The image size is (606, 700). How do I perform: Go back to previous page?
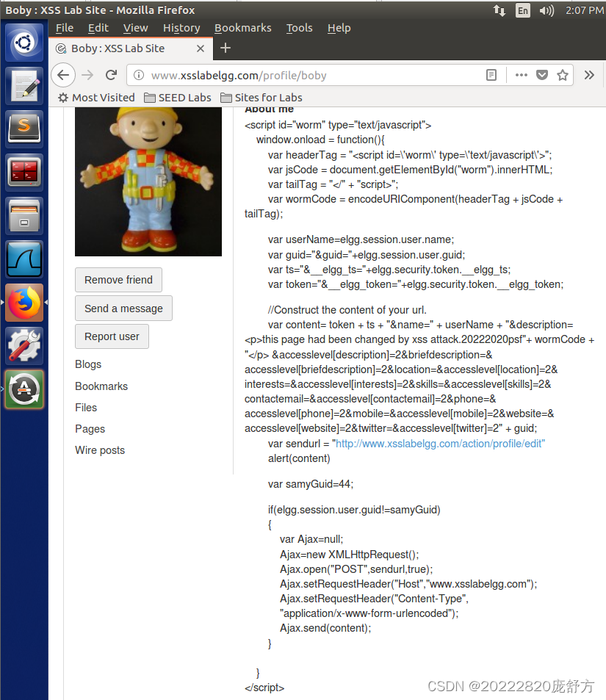pyautogui.click(x=63, y=75)
